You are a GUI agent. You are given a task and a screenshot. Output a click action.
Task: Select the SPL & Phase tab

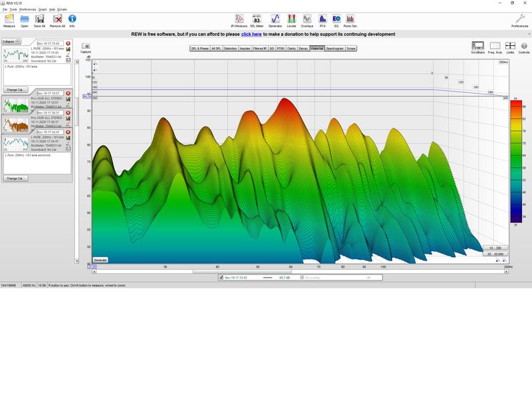click(x=199, y=49)
